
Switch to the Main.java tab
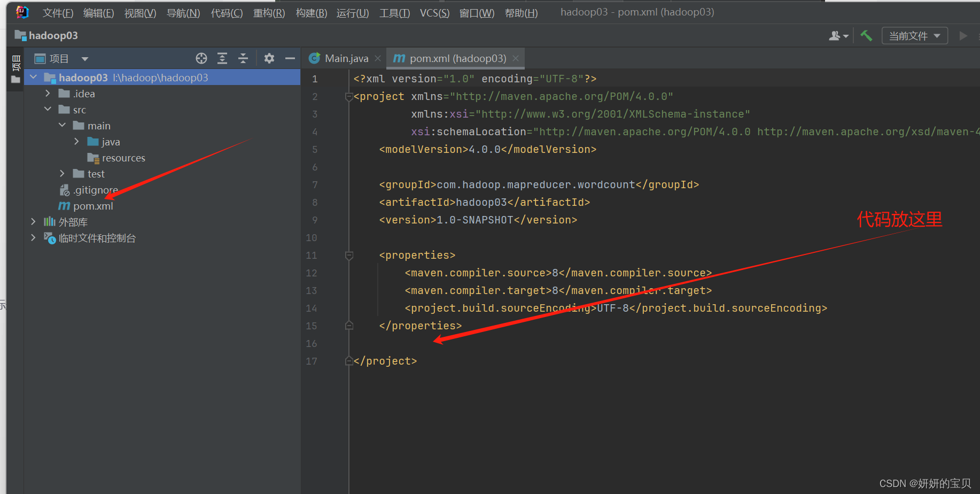tap(346, 58)
